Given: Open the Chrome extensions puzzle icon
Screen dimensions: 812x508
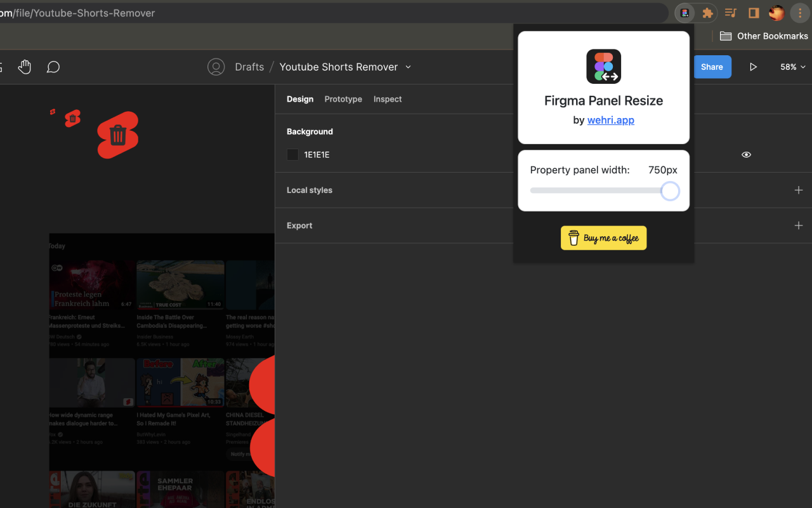Looking at the screenshot, I should pyautogui.click(x=707, y=13).
